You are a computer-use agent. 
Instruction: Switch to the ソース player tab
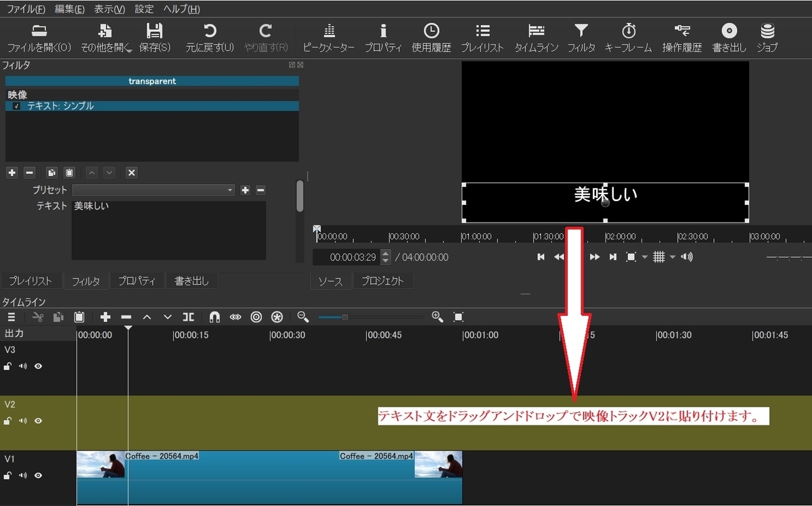click(330, 281)
